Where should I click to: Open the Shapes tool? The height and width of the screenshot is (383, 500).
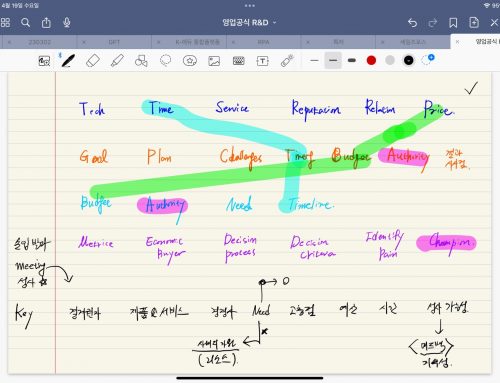tap(141, 61)
